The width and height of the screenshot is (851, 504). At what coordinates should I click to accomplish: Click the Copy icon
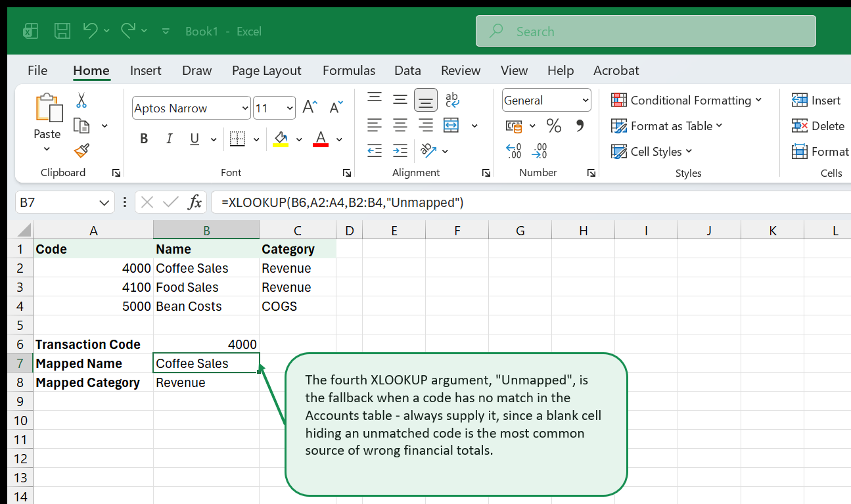point(81,126)
